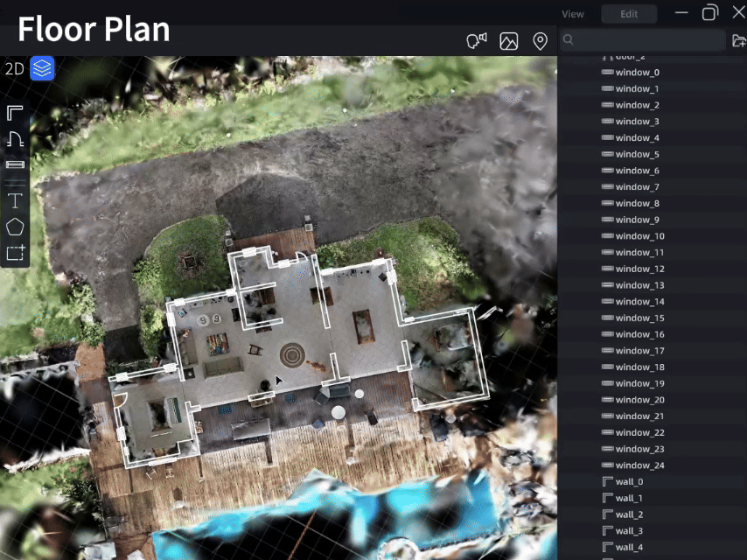Click the window_12 row icon
This screenshot has width=747, height=560.
point(607,269)
